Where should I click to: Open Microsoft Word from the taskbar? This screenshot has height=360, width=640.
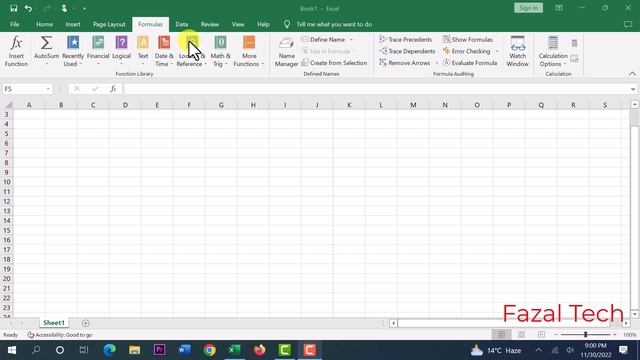184,350
